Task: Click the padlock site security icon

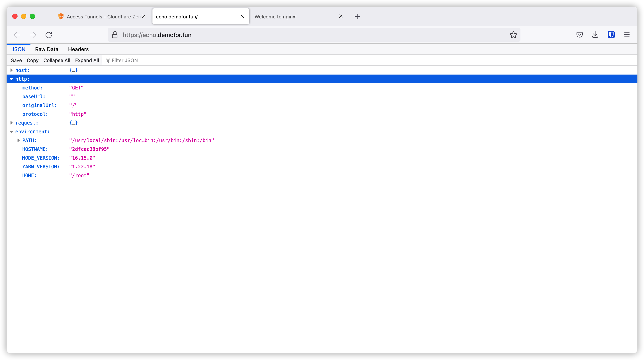Action: [x=115, y=35]
